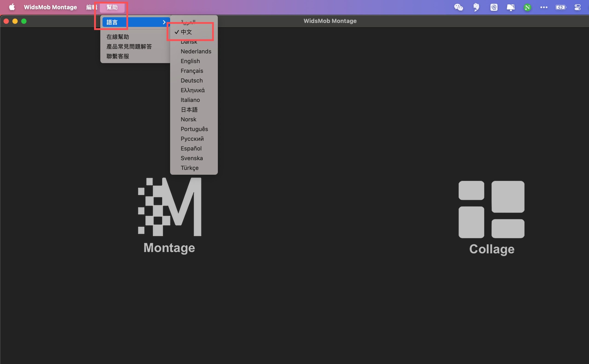Open the Montage mode icon

pyautogui.click(x=169, y=207)
